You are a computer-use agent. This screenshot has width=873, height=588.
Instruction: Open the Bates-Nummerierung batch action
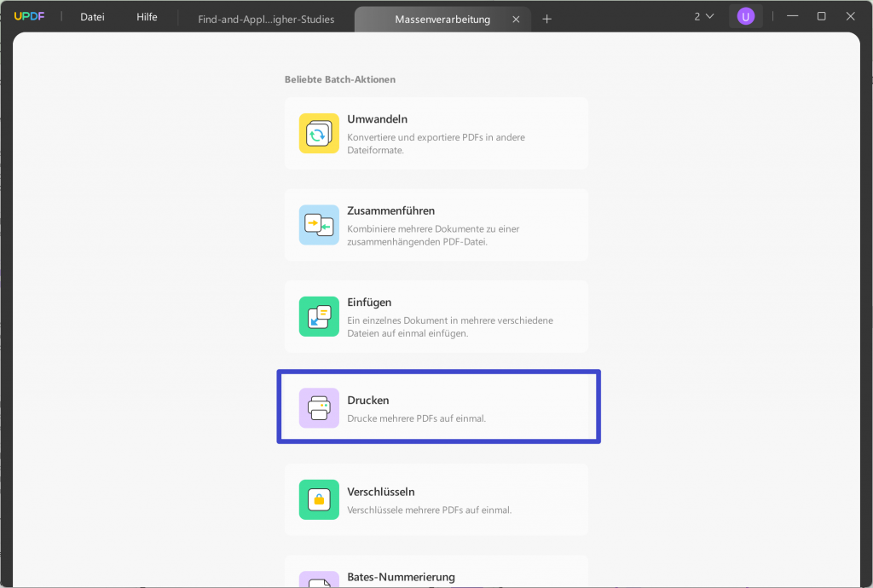click(x=436, y=571)
